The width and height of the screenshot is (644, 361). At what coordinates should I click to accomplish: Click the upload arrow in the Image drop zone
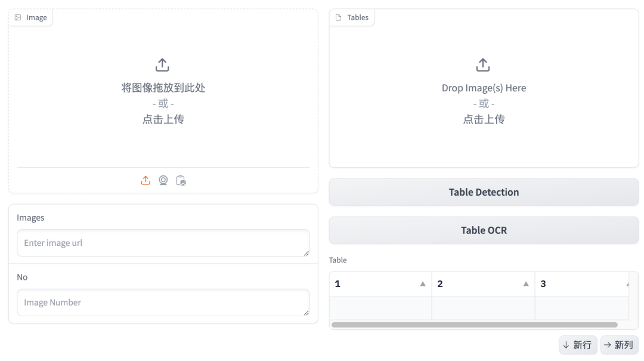(x=162, y=64)
